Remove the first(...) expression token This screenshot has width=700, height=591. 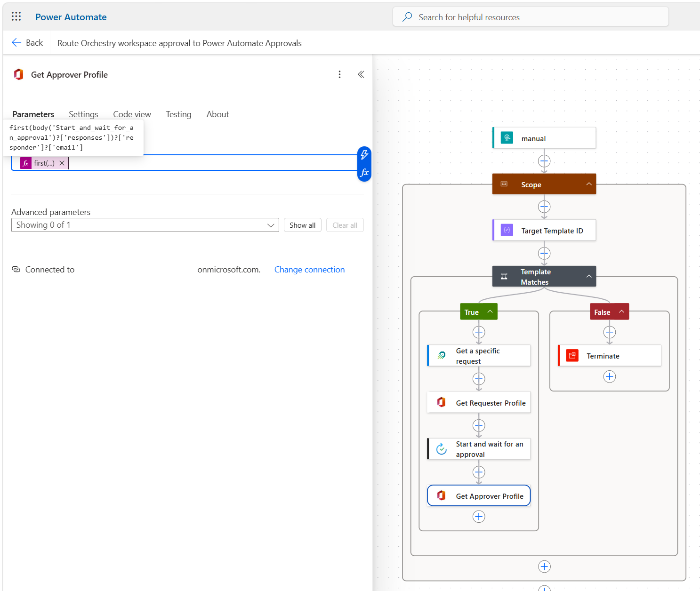62,163
